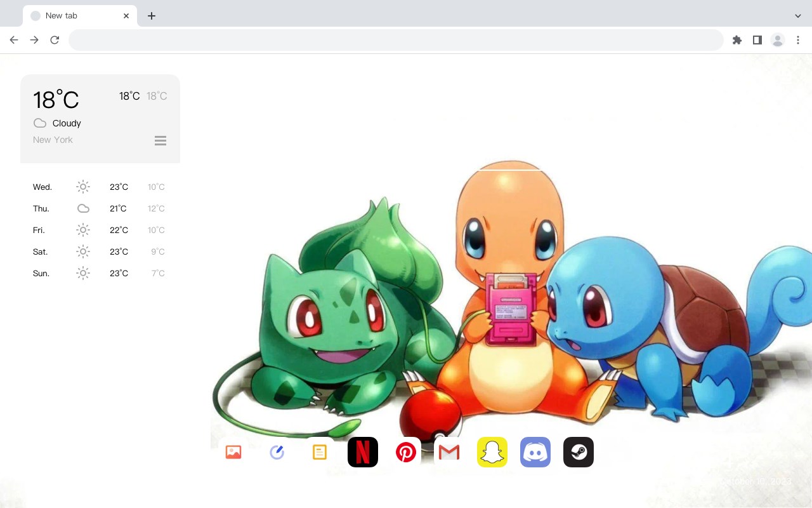Select the Fri. forecast row
This screenshot has height=508, width=812.
[x=99, y=230]
